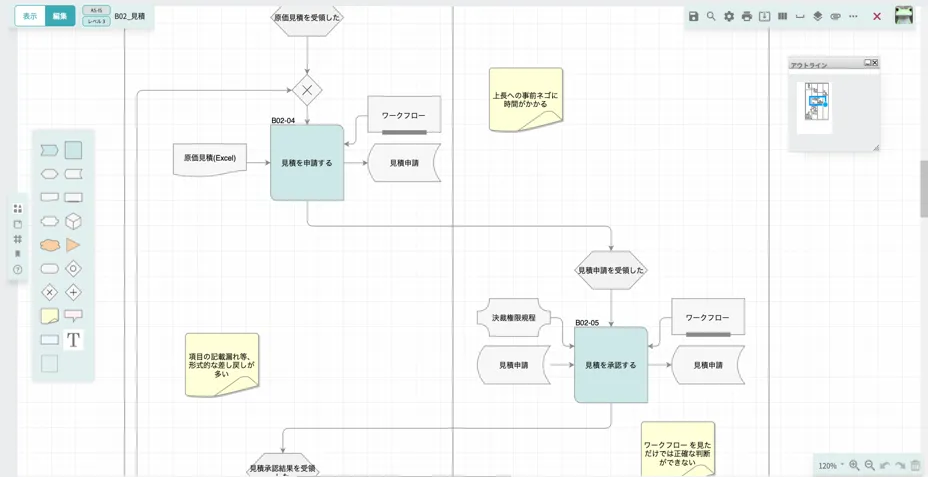Close the アウトライン outline panel
928x477 pixels.
[x=875, y=62]
